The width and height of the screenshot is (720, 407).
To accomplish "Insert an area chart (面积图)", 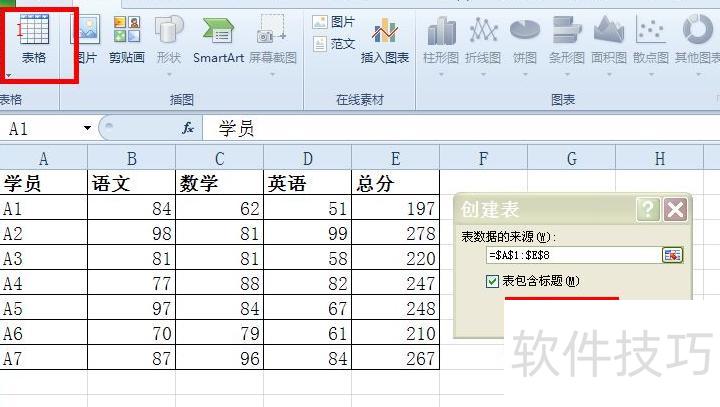I will coord(609,39).
